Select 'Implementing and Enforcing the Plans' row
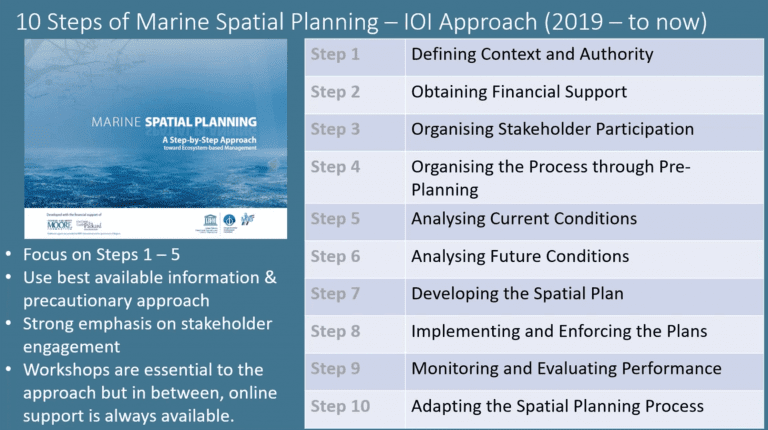768x430 pixels. [x=559, y=331]
